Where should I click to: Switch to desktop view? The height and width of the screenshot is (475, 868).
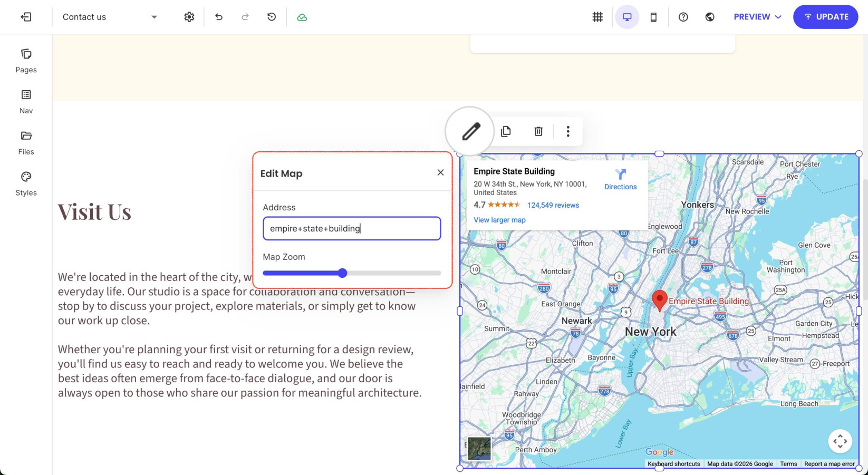(627, 17)
